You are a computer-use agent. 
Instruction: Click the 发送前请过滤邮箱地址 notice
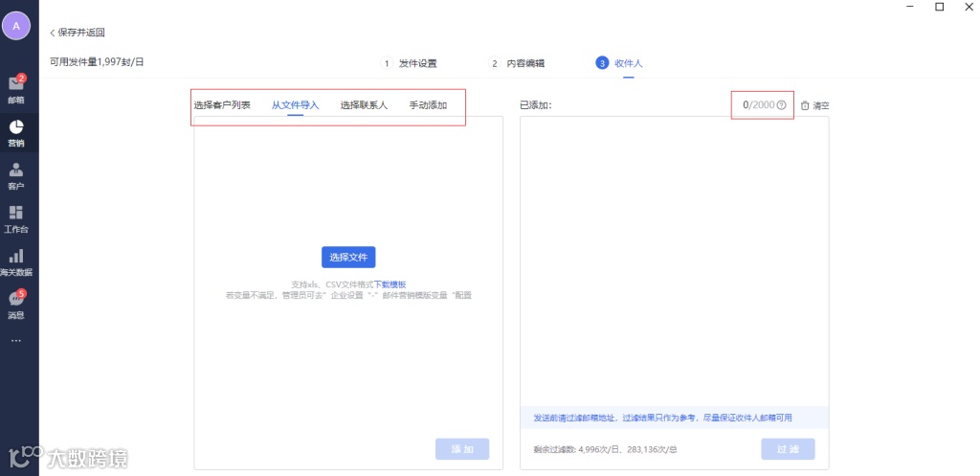pyautogui.click(x=663, y=418)
